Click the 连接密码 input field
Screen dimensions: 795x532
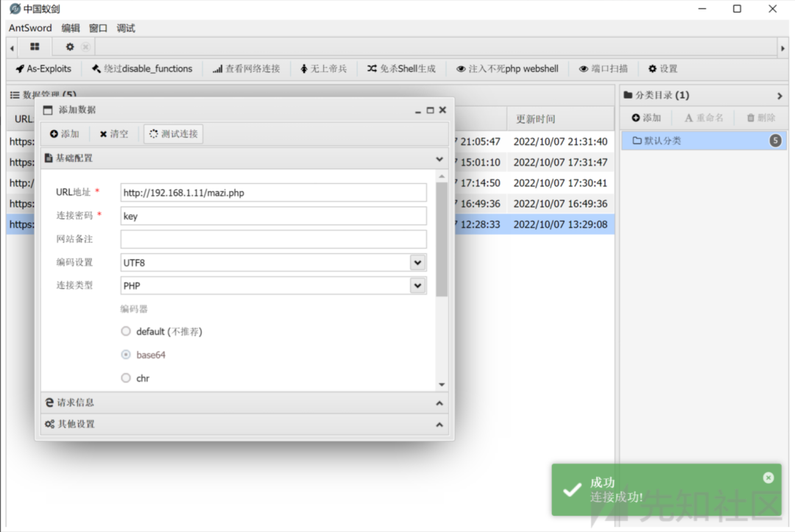274,216
